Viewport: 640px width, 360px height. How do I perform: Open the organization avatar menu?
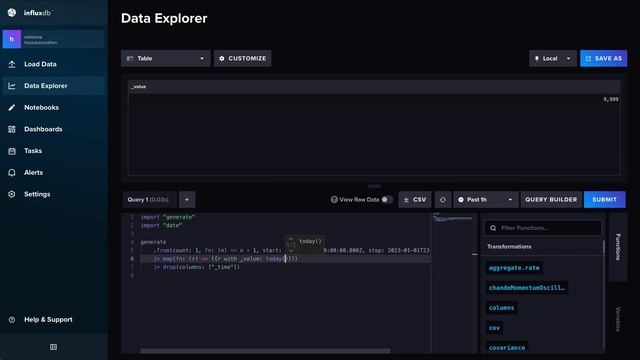click(x=12, y=39)
